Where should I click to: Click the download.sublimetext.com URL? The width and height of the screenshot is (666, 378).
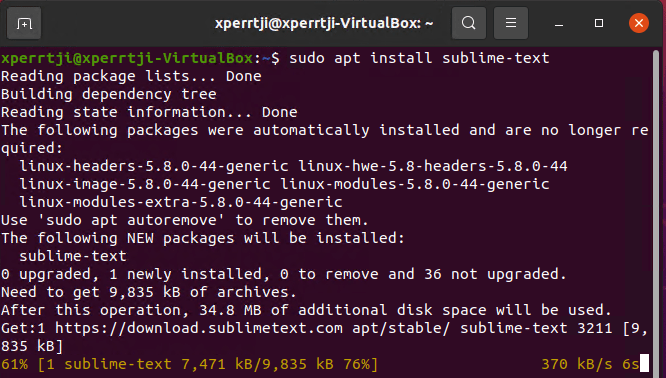(x=199, y=328)
